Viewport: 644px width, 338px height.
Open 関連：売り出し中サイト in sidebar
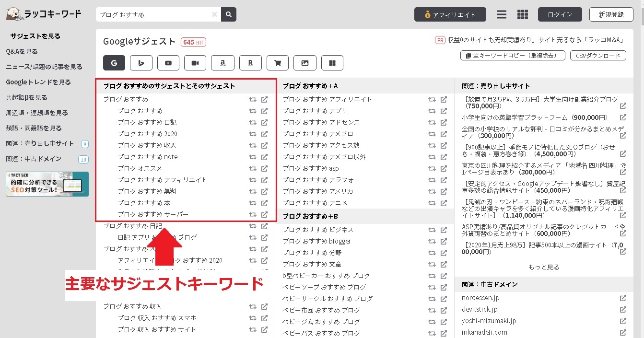pos(40,143)
